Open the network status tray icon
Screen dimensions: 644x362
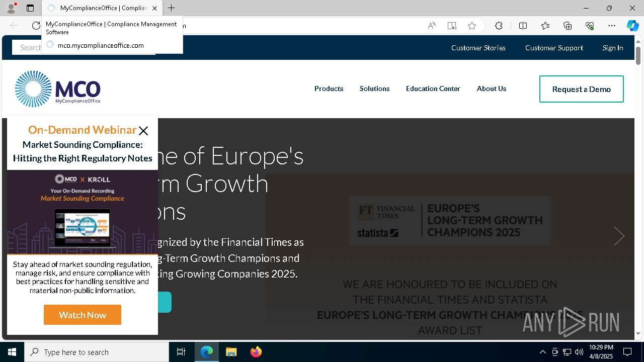pos(567,352)
